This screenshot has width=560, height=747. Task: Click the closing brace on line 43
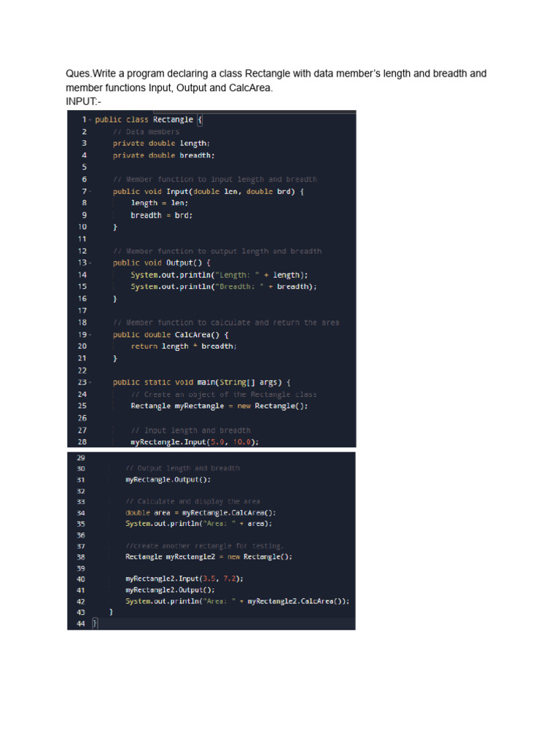pyautogui.click(x=111, y=612)
